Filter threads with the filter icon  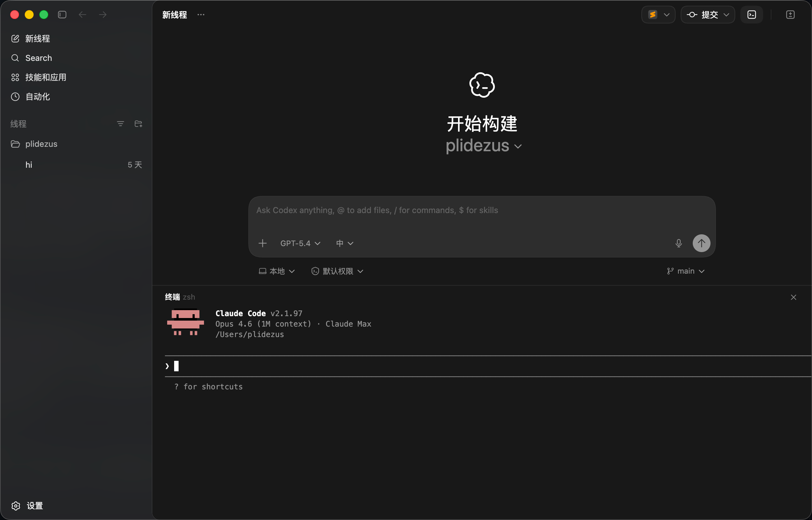(120, 124)
